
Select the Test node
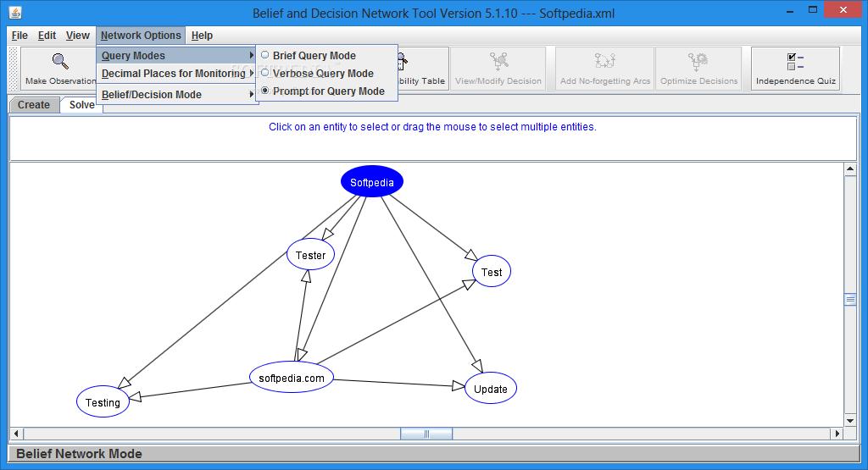click(492, 271)
